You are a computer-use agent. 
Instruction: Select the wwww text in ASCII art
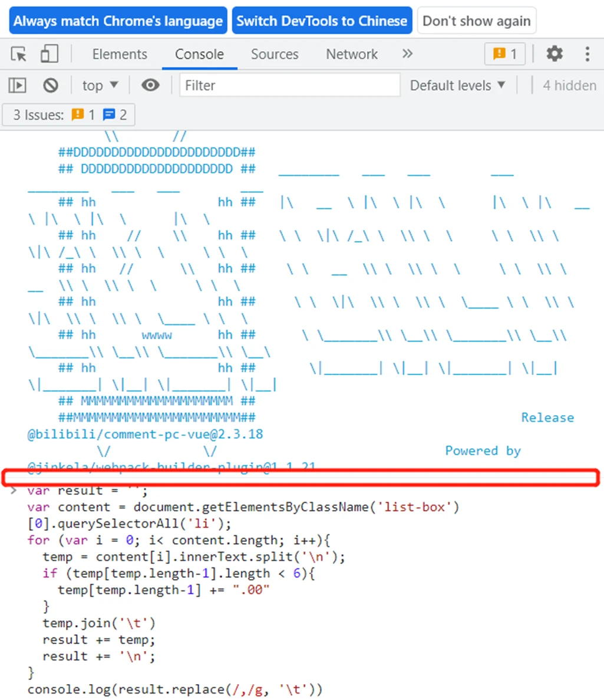click(157, 336)
